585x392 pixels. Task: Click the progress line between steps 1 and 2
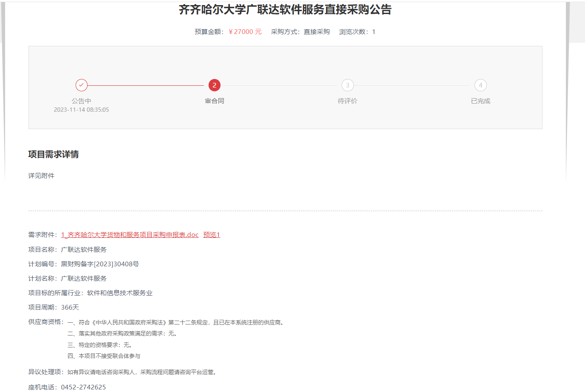(146, 86)
